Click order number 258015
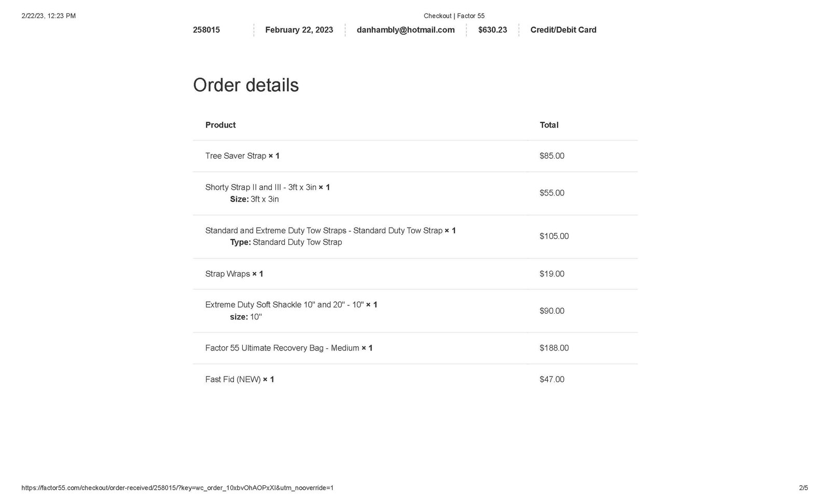The width and height of the screenshot is (830, 504). pyautogui.click(x=206, y=30)
